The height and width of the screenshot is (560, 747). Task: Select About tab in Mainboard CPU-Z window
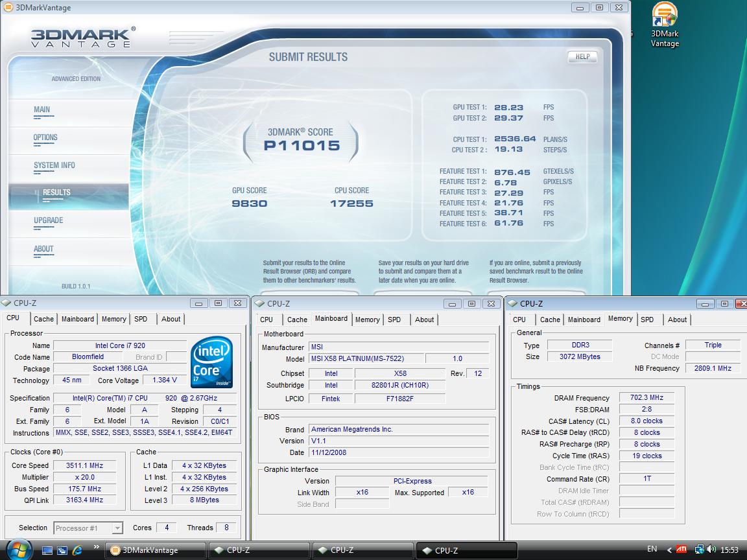[425, 320]
